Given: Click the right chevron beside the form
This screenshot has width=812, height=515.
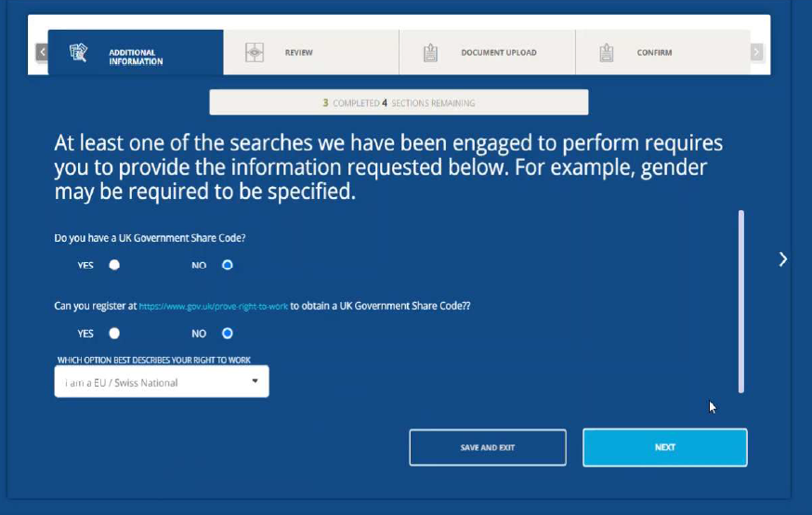Looking at the screenshot, I should [x=782, y=259].
